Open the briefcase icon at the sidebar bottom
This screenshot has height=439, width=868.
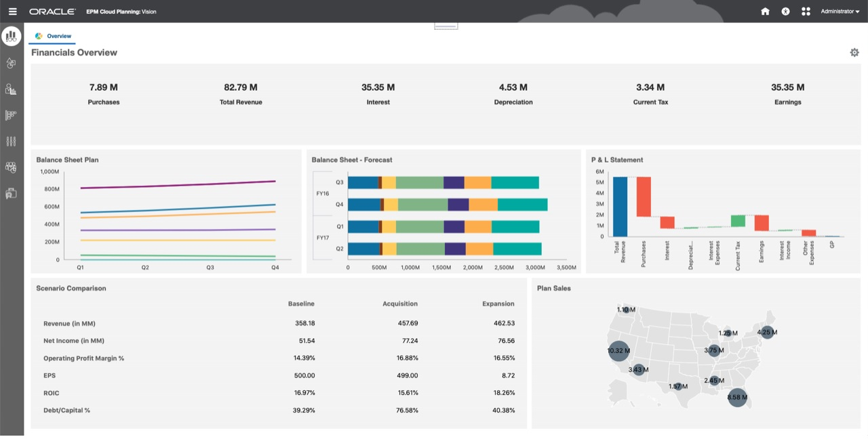10,192
